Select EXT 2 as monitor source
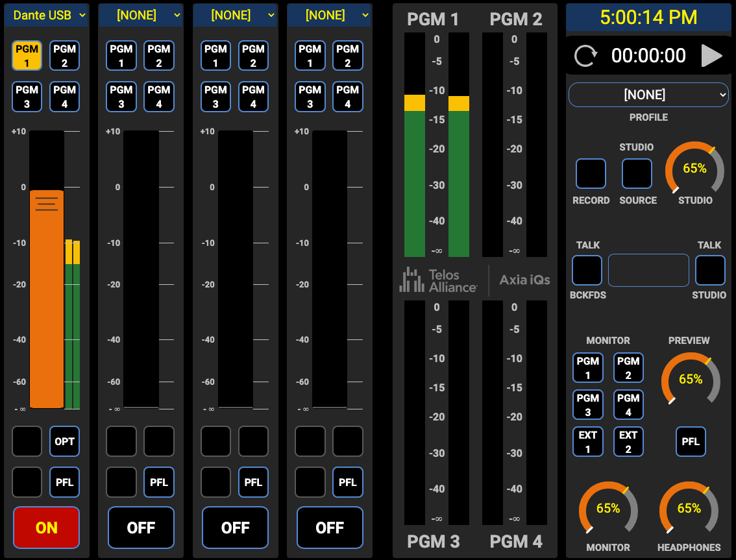This screenshot has height=560, width=736. coord(628,442)
